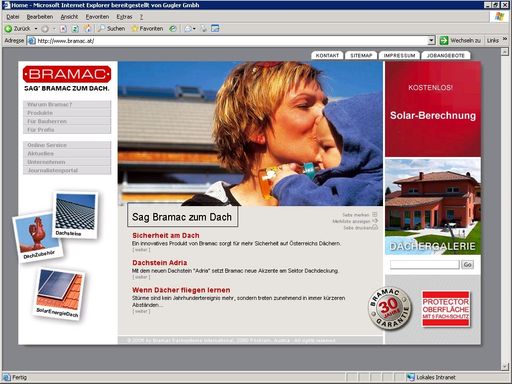The image size is (512, 384).
Task: Click [weiter] under Sicherheit am Dach
Action: (141, 250)
